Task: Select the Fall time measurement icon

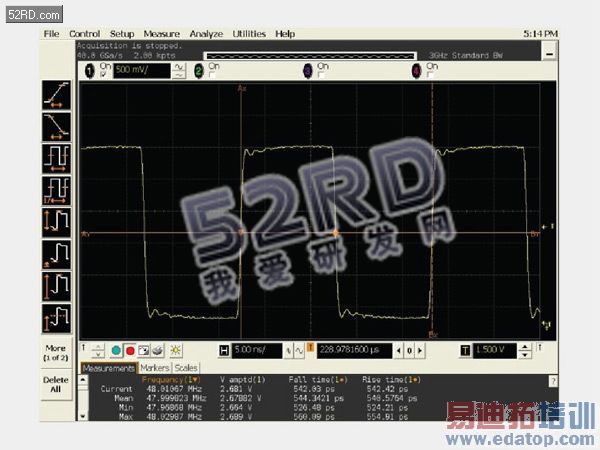Action: (57, 127)
